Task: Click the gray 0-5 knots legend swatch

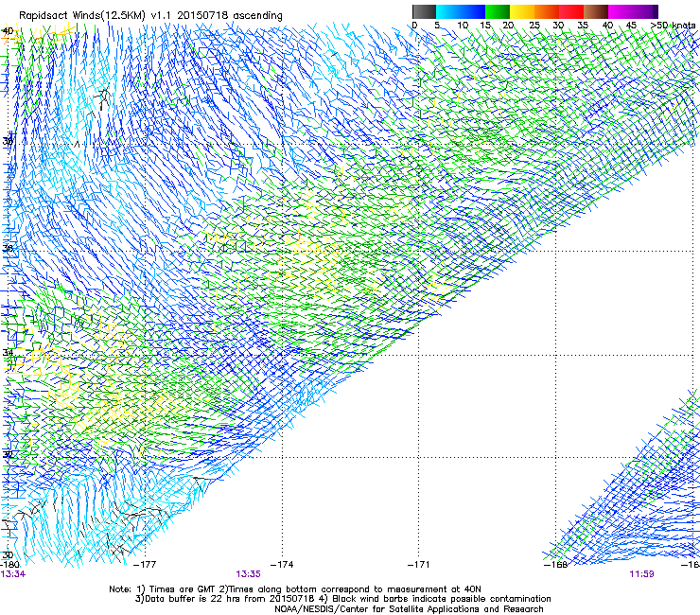Action: pos(424,11)
